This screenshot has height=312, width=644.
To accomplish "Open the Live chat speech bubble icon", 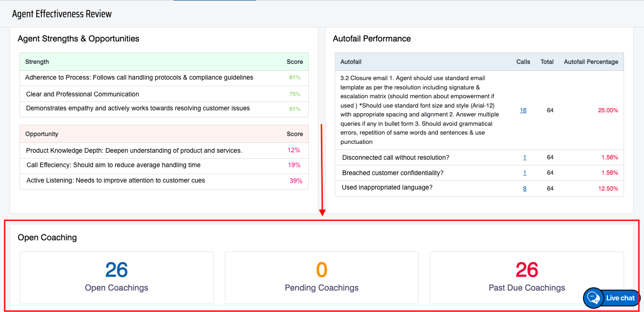I will click(594, 298).
